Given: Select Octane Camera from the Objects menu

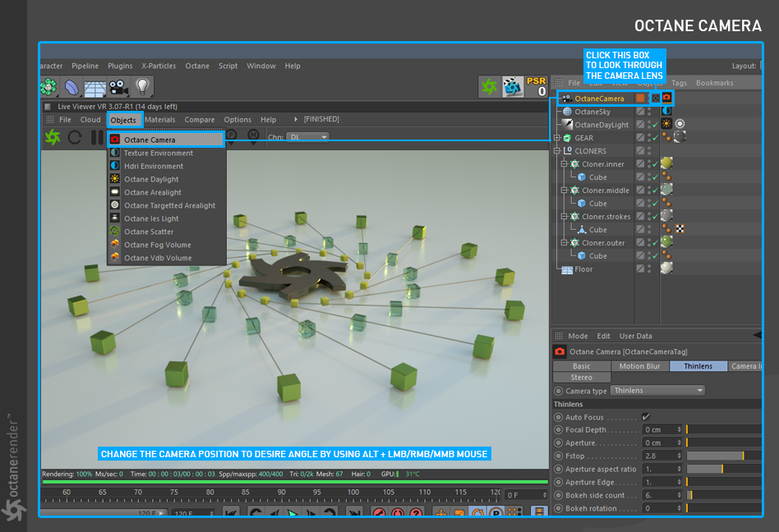Looking at the screenshot, I should click(x=150, y=140).
